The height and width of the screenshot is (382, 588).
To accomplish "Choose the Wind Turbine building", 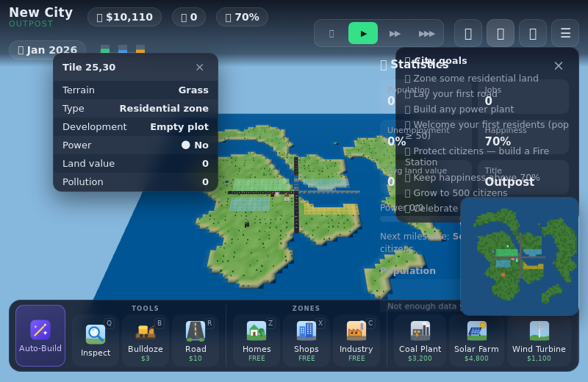I will [539, 340].
